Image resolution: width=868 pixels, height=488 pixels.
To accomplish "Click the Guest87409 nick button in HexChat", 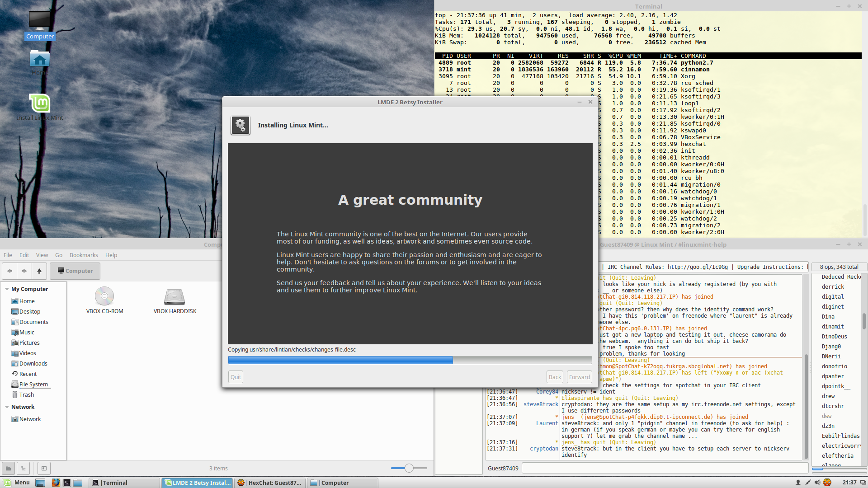I will point(503,469).
